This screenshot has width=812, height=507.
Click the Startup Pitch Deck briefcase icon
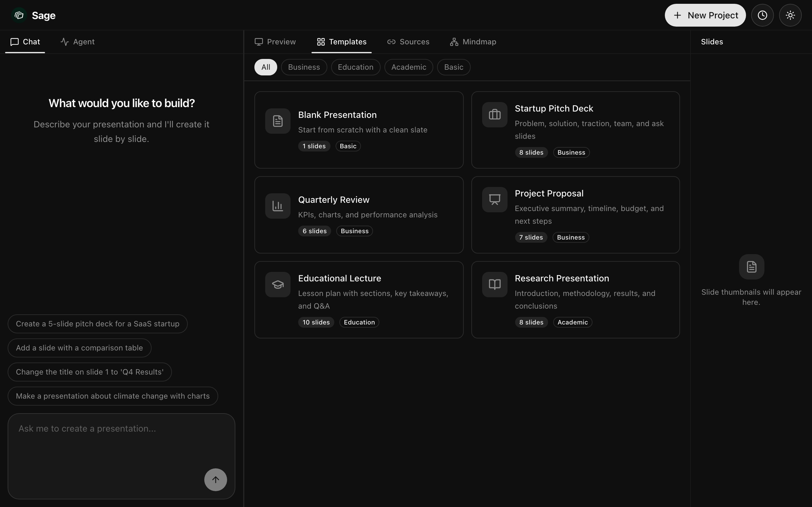[494, 115]
